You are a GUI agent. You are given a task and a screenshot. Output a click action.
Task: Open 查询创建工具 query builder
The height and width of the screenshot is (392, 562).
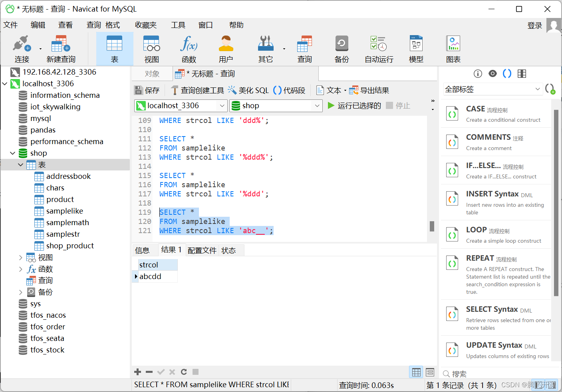pos(197,90)
